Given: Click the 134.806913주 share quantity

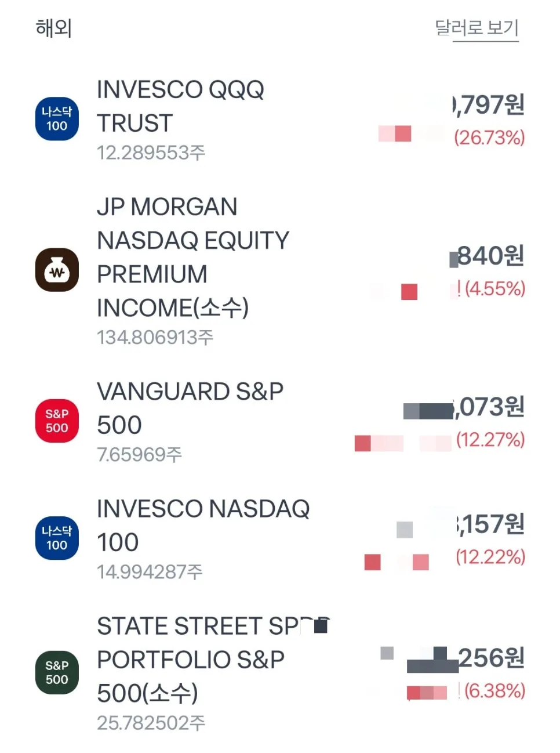Looking at the screenshot, I should pyautogui.click(x=155, y=337).
